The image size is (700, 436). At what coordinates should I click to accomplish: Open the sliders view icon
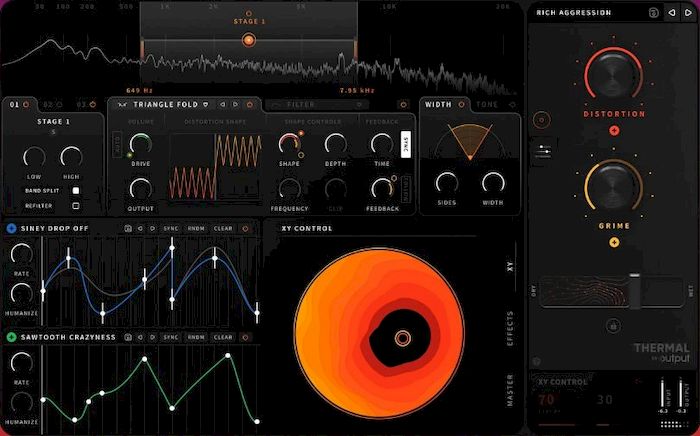point(543,151)
